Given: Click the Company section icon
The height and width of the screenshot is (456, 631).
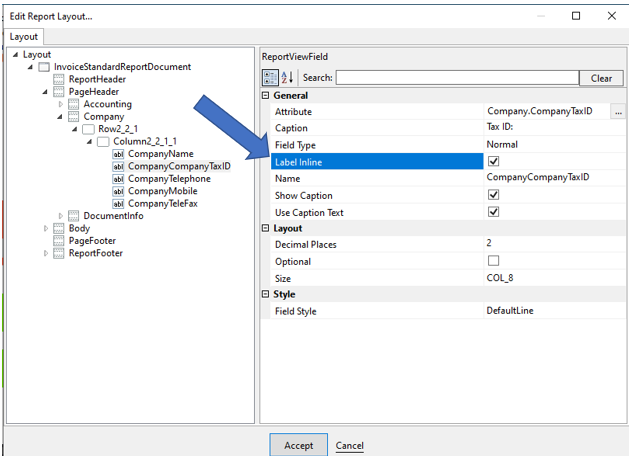Looking at the screenshot, I should (74, 117).
